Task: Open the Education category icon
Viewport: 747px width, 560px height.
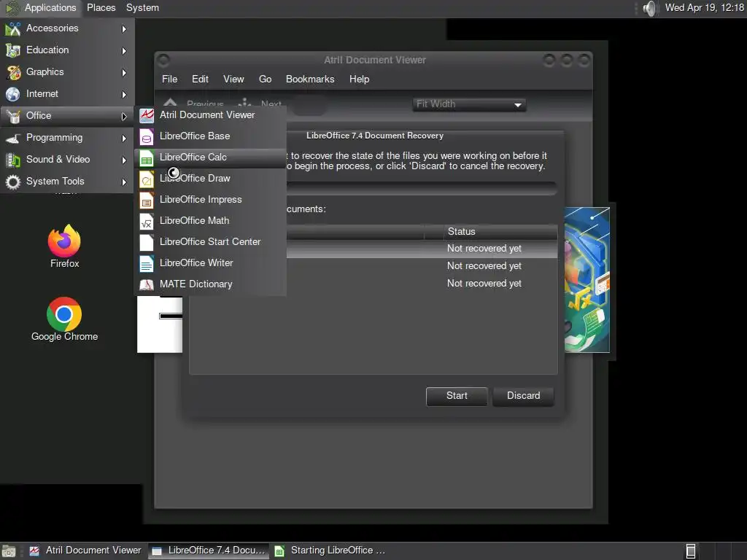Action: (13, 50)
